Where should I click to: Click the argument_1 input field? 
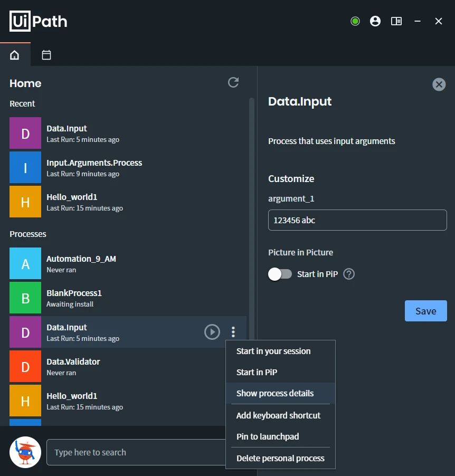357,220
